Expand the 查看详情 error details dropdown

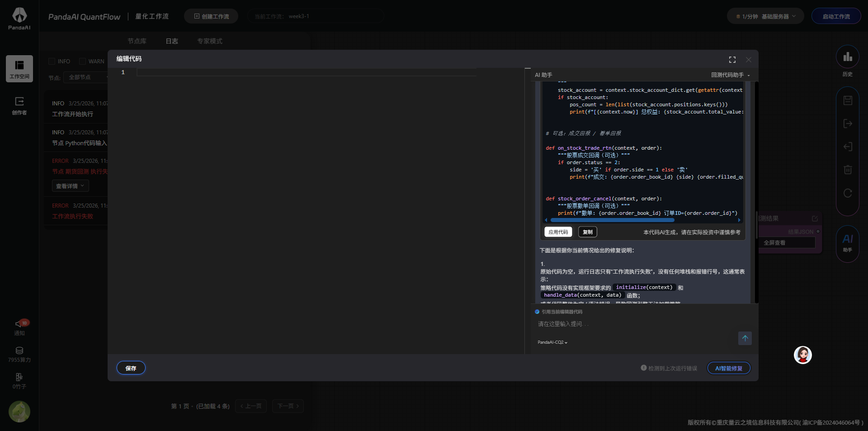tap(70, 185)
